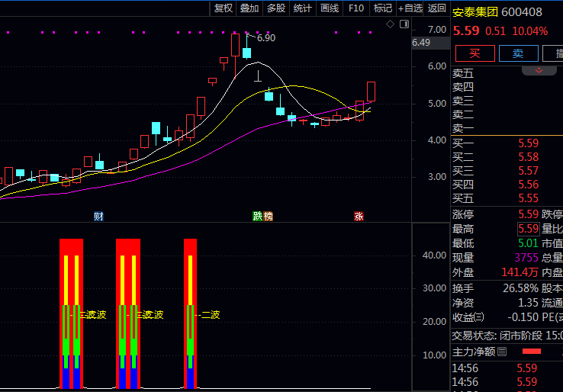
Task: Open F10 company information
Action: pyautogui.click(x=355, y=8)
